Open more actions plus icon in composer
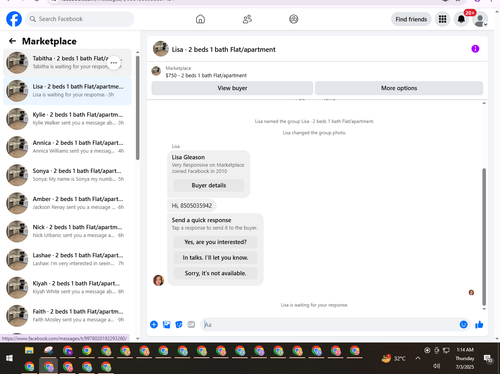This screenshot has height=374, width=500. pyautogui.click(x=154, y=324)
